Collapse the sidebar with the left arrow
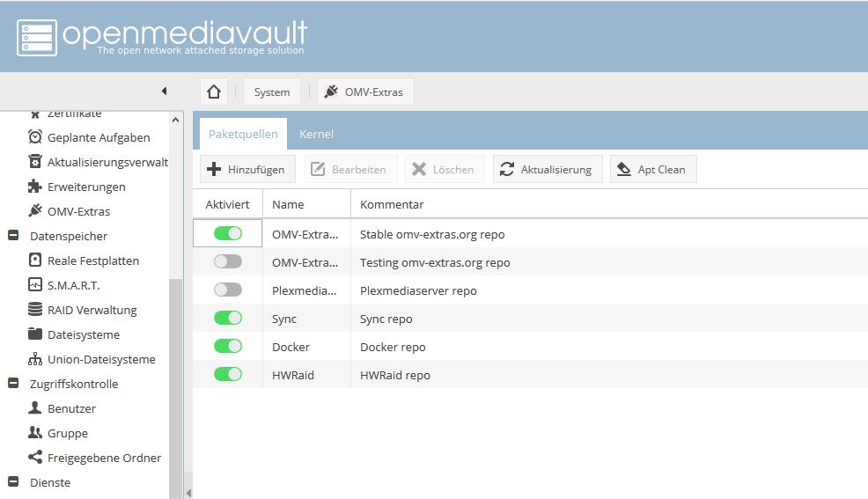Screen dimensions: 868x499 164,91
